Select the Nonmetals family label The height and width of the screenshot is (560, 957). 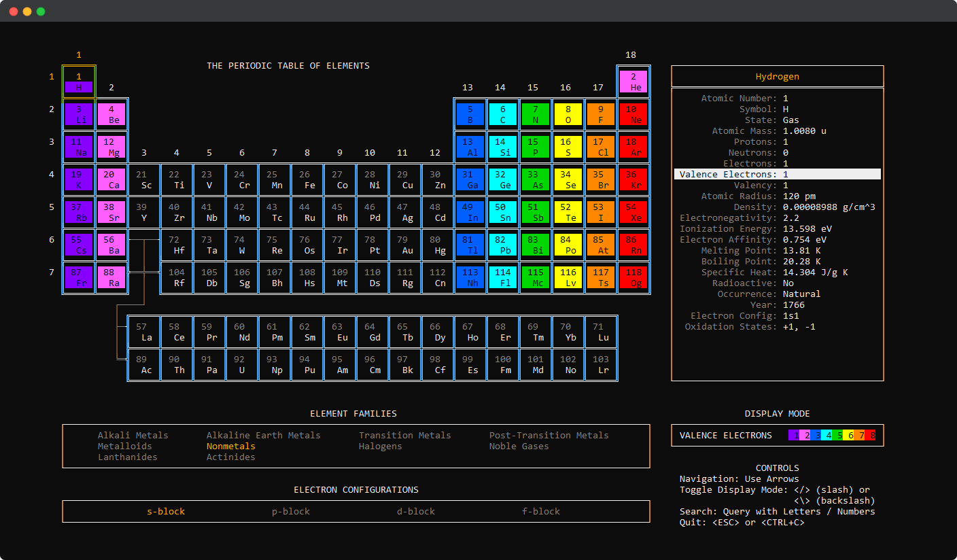click(x=231, y=447)
